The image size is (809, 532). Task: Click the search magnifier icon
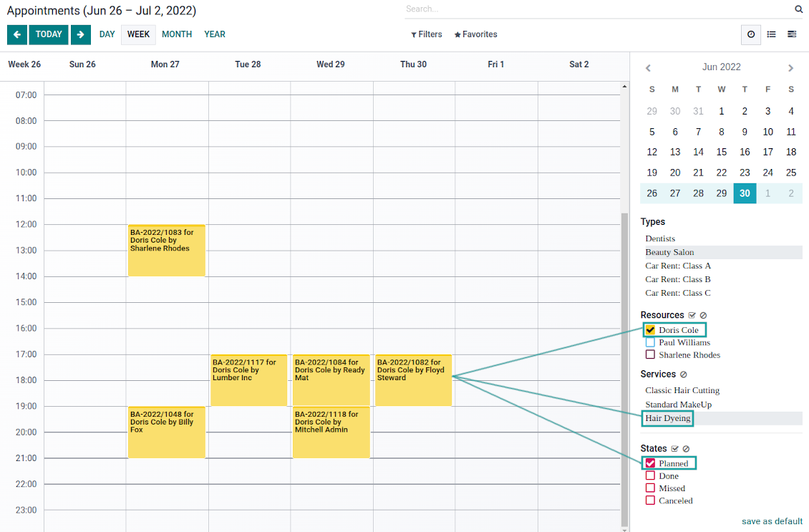[x=798, y=9]
